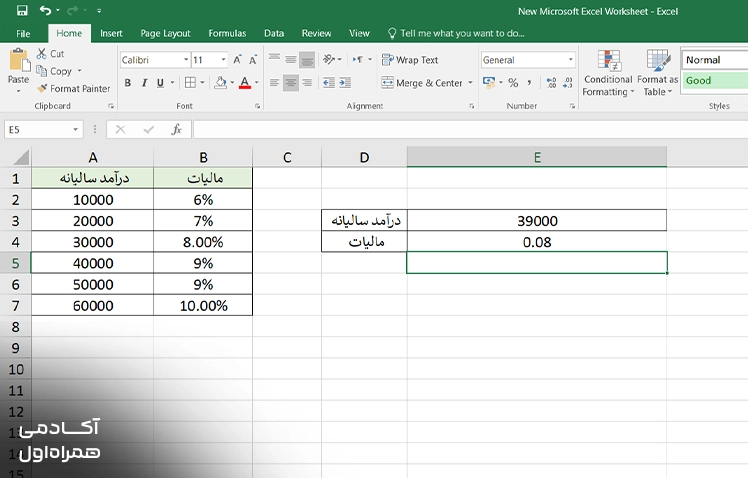The height and width of the screenshot is (478, 748).
Task: Open the Copy options arrow
Action: tap(80, 71)
